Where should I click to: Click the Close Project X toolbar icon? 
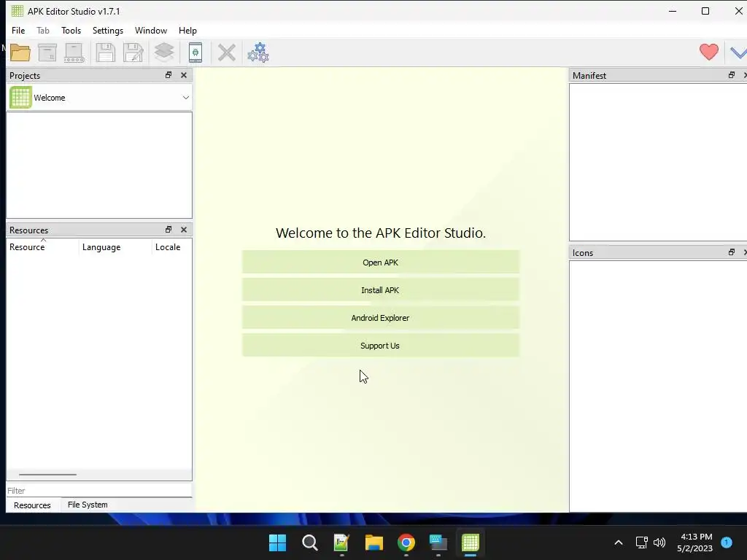[227, 52]
